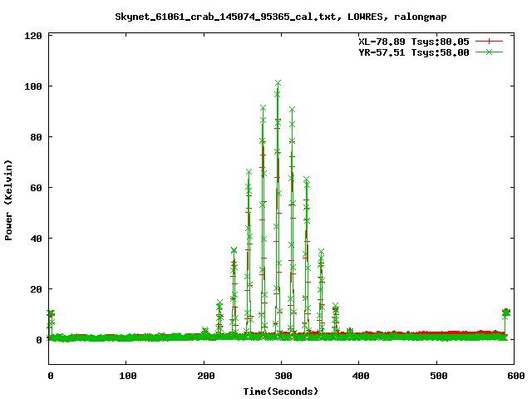Click the 20 tick label on y-axis
Viewport: 532px width, 399px height.
tap(37, 289)
